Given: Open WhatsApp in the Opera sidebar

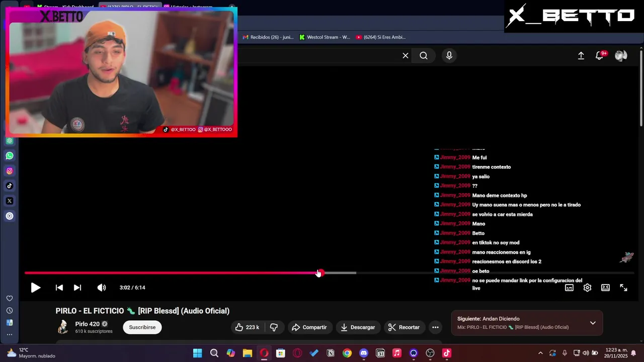Looking at the screenshot, I should [10, 156].
